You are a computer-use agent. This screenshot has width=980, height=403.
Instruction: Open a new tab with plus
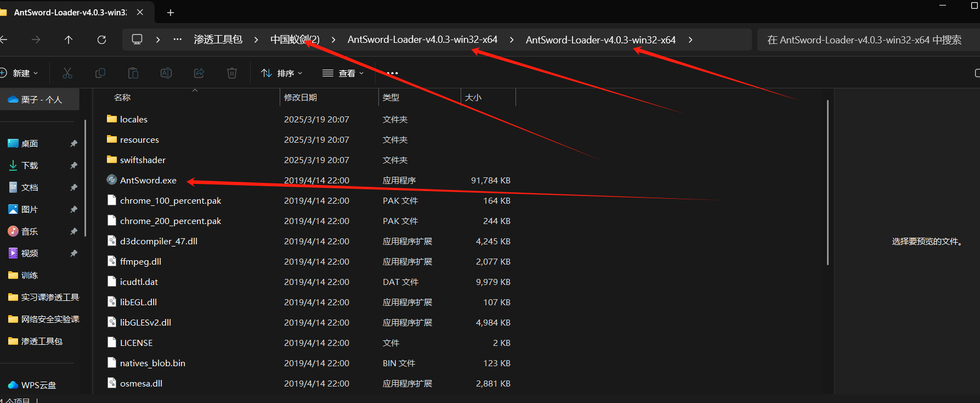[171, 12]
